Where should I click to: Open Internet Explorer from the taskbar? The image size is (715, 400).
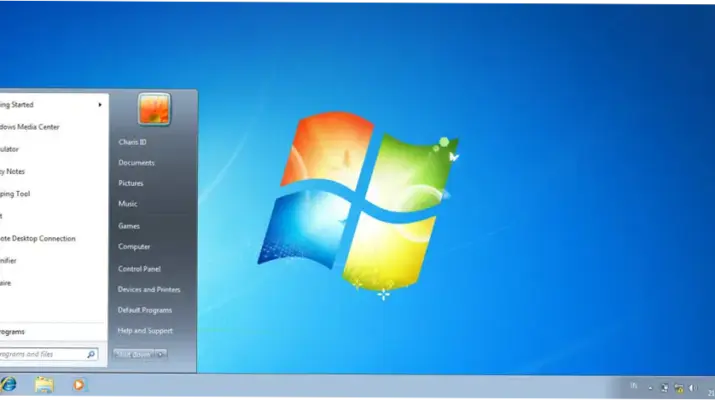coord(8,384)
